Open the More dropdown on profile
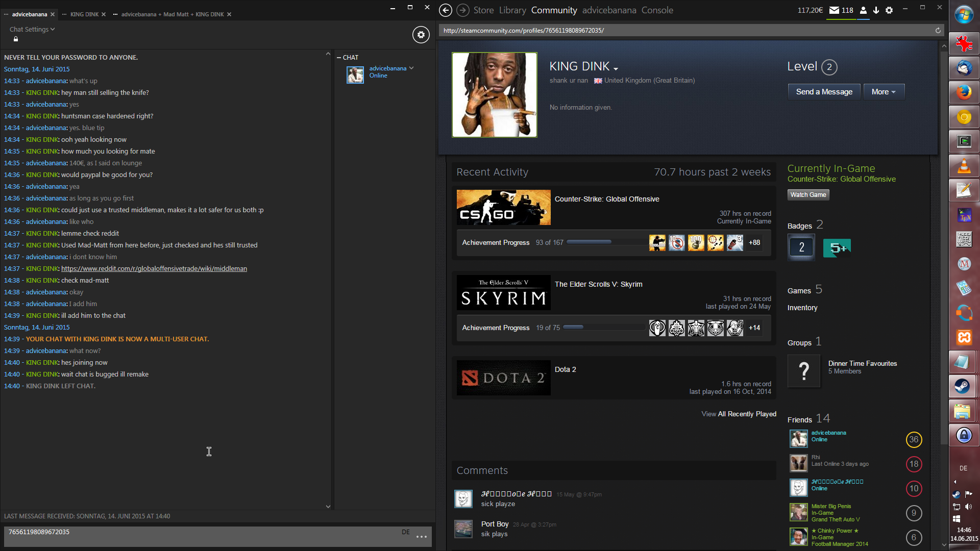Screen dimensions: 980x551 coord(884,92)
